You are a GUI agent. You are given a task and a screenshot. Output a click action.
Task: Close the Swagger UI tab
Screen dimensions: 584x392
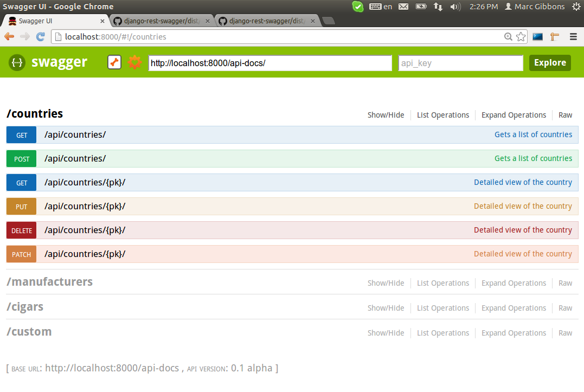[102, 21]
